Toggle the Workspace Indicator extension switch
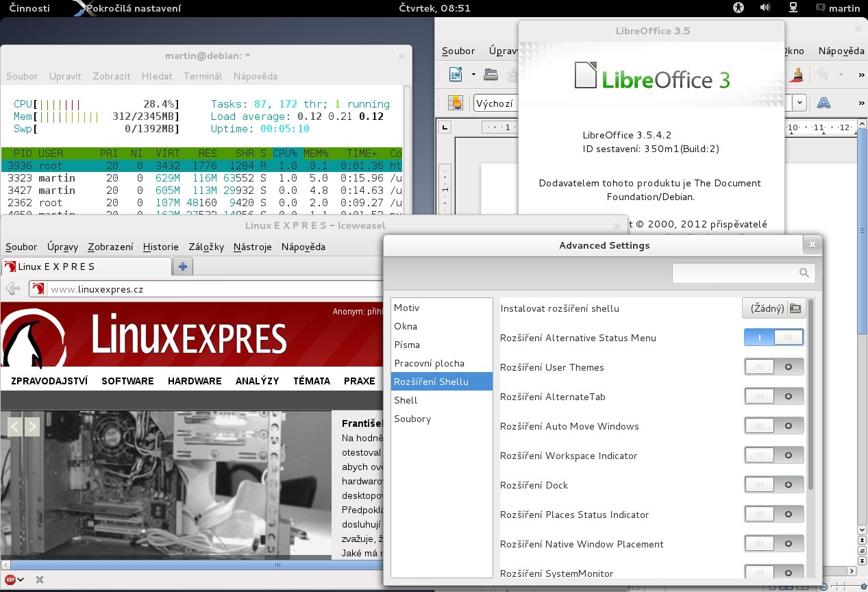868x592 pixels. point(774,456)
